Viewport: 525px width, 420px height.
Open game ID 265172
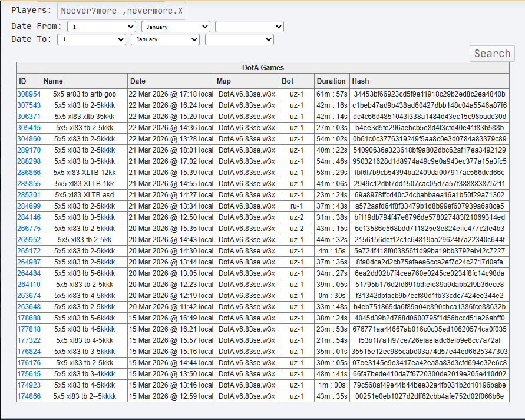click(29, 251)
